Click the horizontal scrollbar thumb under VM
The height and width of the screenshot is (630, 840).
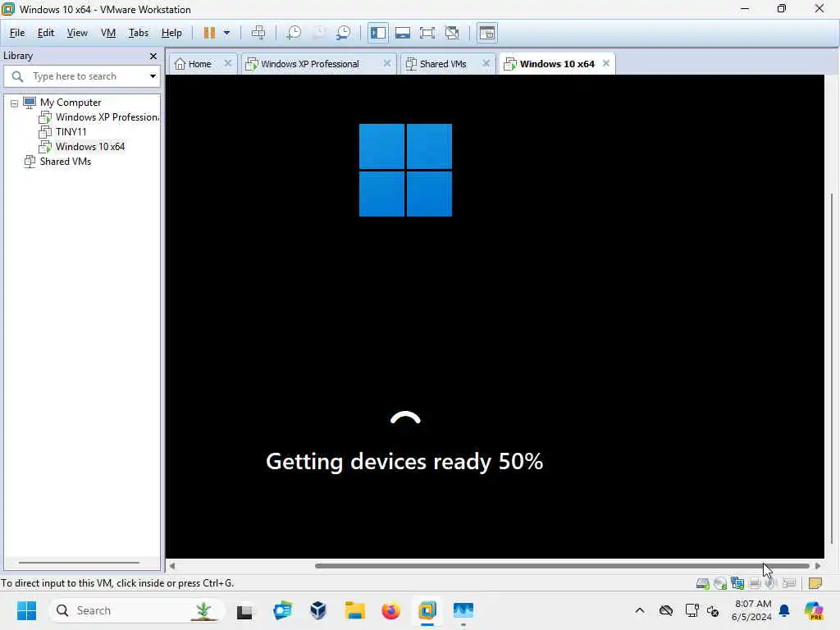pyautogui.click(x=562, y=566)
